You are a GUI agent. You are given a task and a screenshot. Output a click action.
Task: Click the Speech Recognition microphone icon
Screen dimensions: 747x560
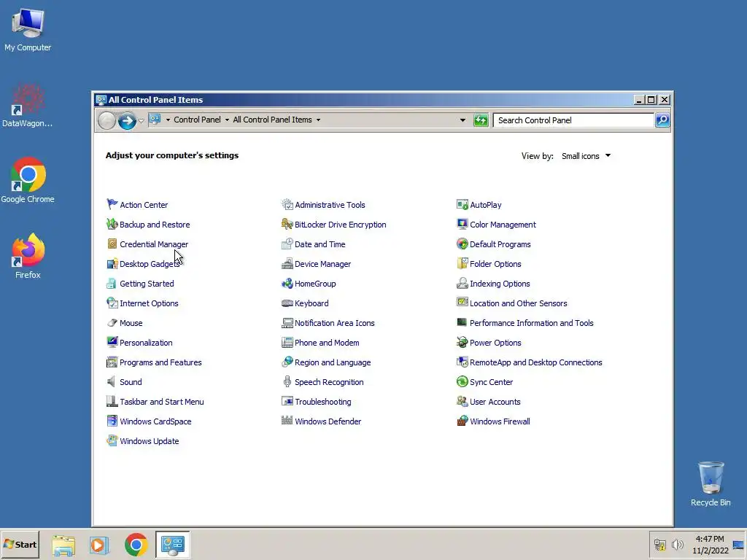pos(287,382)
